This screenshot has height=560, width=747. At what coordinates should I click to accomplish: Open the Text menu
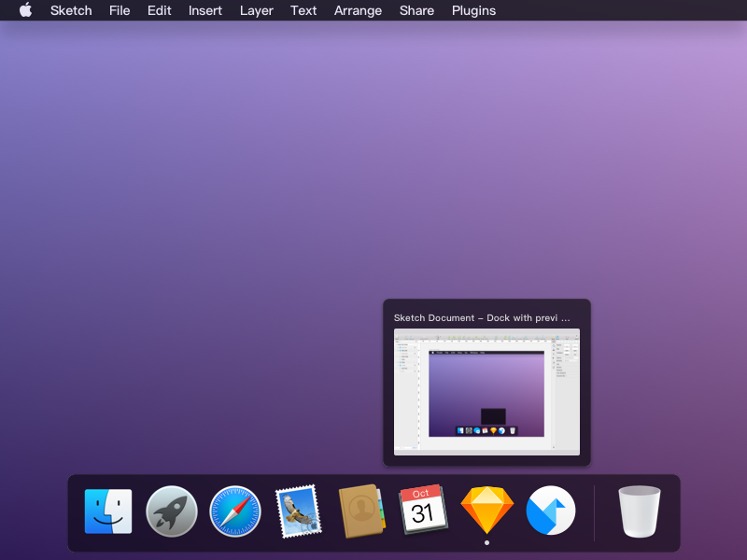tap(303, 10)
